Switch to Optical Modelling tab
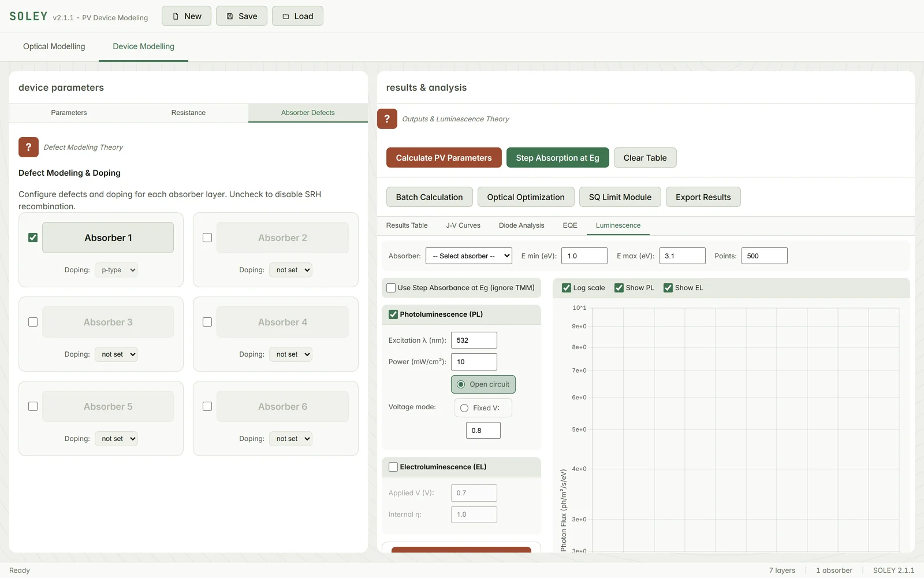Image resolution: width=924 pixels, height=578 pixels. point(54,46)
